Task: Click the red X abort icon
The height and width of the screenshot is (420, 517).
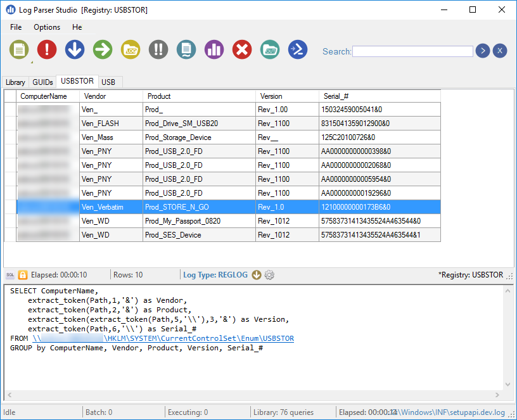Action: 242,50
